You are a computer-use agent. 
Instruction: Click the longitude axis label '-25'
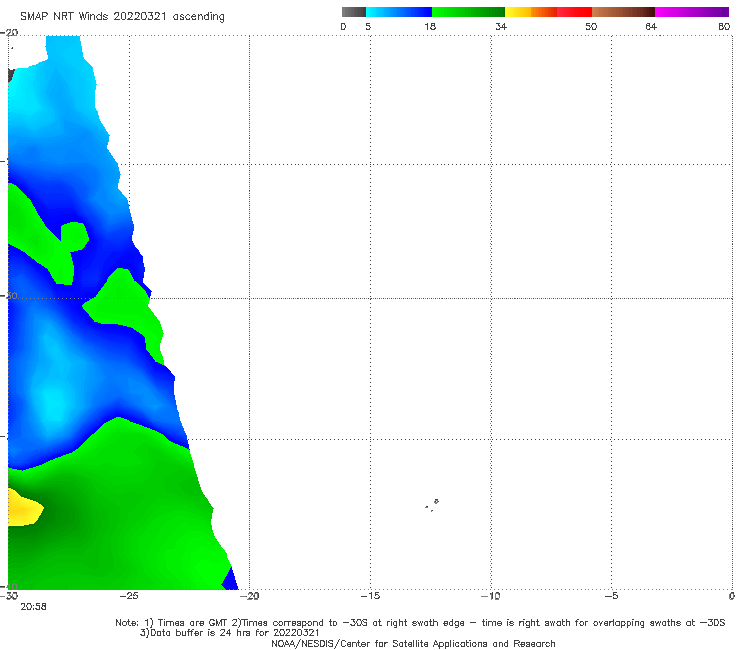(129, 596)
